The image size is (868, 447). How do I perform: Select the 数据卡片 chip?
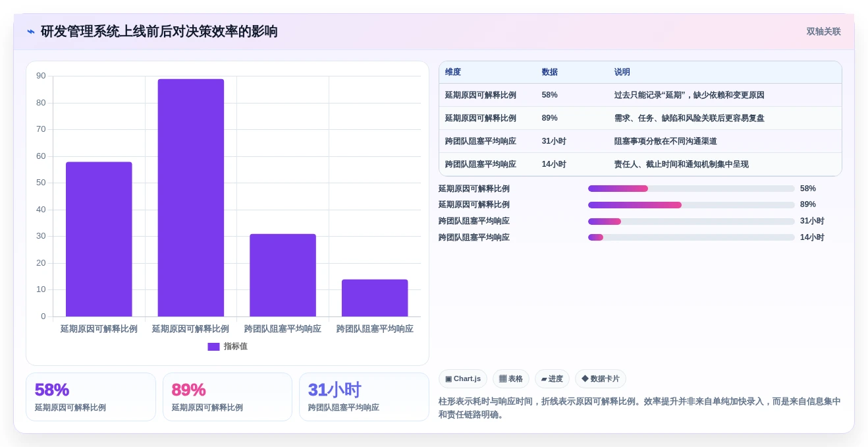[x=601, y=379]
